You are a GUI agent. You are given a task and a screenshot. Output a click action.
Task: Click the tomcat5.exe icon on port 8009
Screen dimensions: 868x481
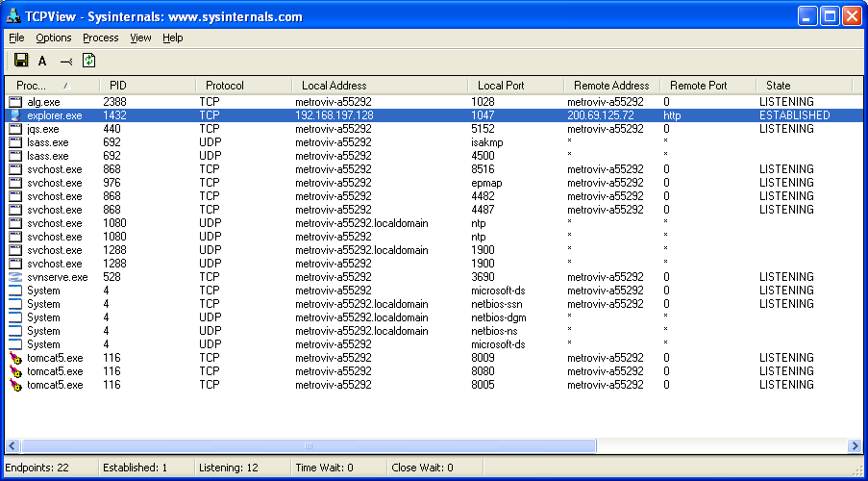tap(14, 358)
